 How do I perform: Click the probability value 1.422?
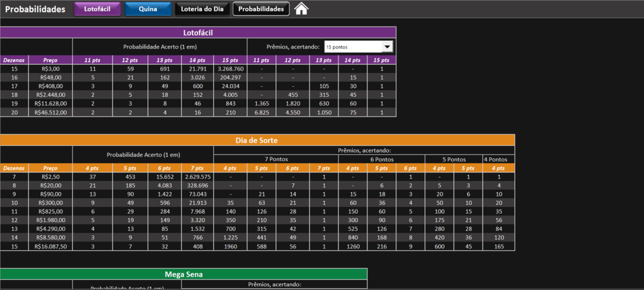coord(165,194)
